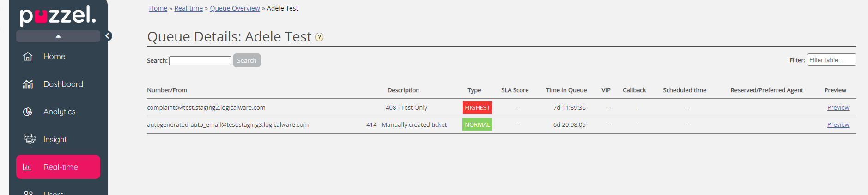Preview the complaints email ticket
This screenshot has width=868, height=195.
pos(838,107)
